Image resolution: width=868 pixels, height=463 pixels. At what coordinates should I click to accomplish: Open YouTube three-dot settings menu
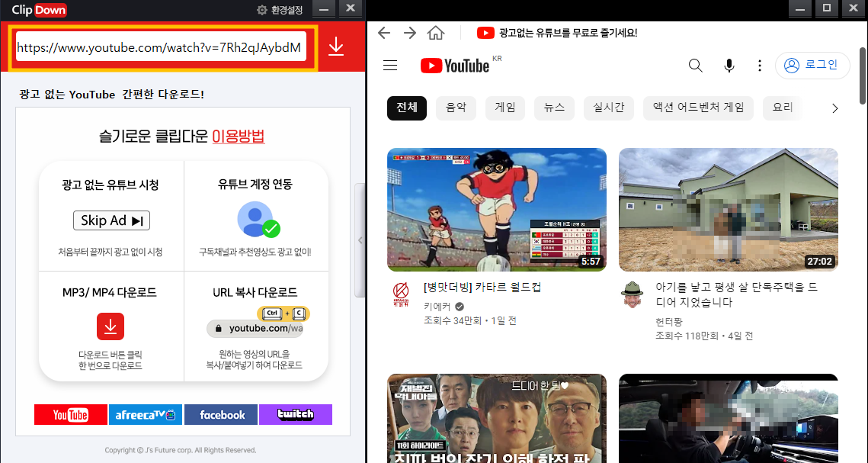tap(760, 66)
